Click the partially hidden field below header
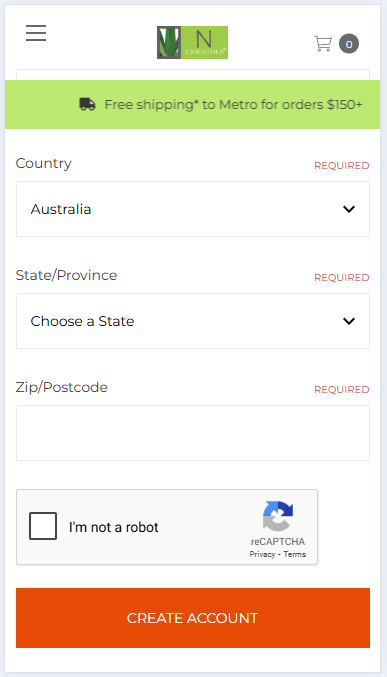387x677 pixels. pyautogui.click(x=193, y=74)
